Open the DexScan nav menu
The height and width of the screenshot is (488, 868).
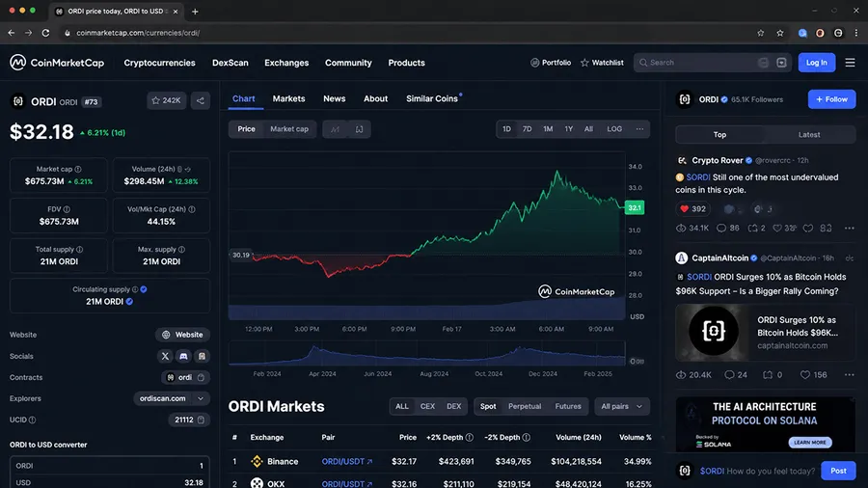230,63
